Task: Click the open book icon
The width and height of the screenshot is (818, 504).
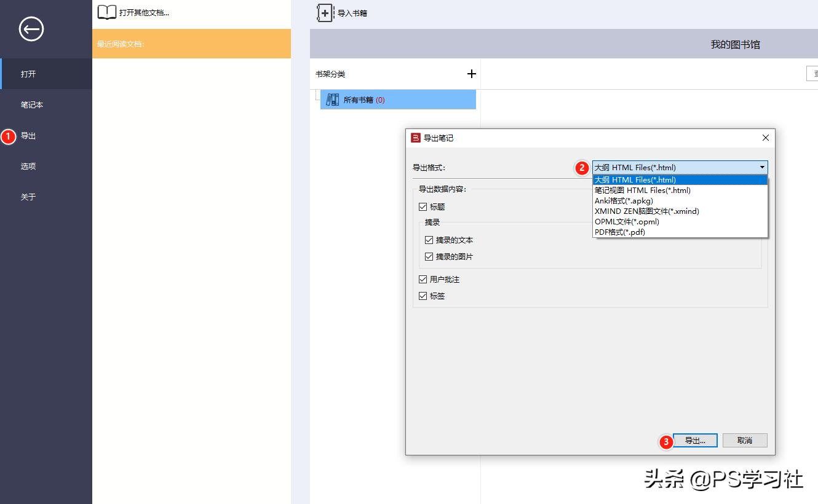Action: 107,12
